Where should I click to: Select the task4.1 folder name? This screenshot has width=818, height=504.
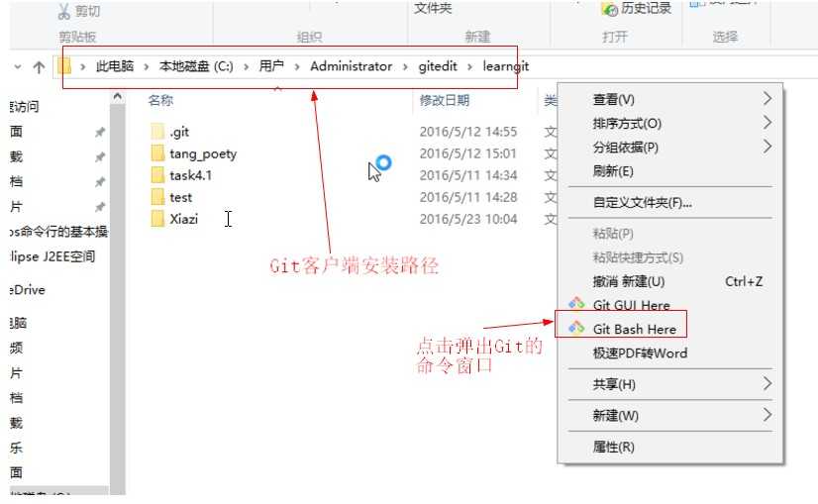coord(191,175)
